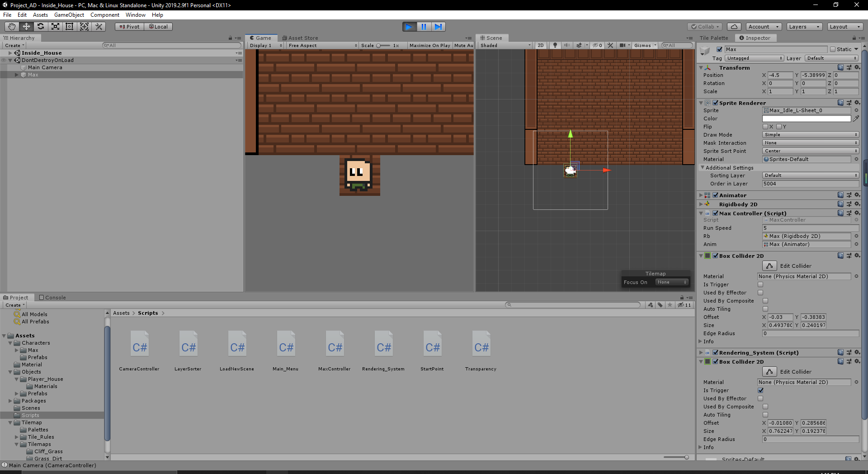This screenshot has height=474, width=868.
Task: Open the Layout dropdown button
Action: (x=845, y=27)
